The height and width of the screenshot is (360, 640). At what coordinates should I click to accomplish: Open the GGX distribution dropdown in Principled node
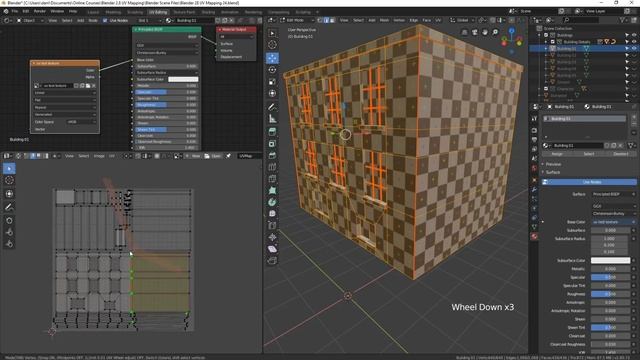pyautogui.click(x=167, y=45)
